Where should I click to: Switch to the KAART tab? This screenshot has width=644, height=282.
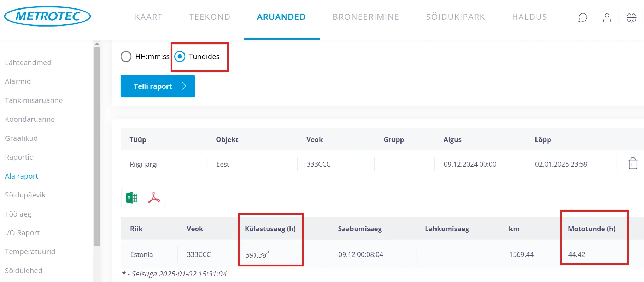pos(149,17)
